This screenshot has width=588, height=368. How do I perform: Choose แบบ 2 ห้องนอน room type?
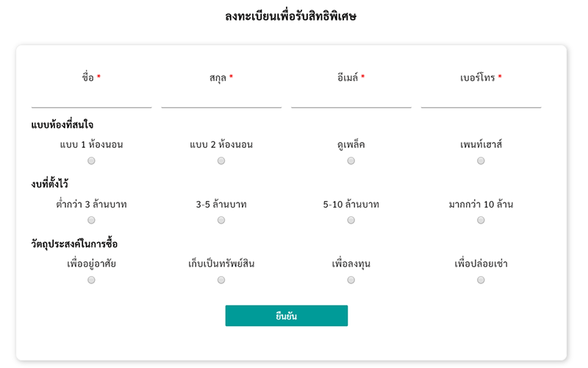pos(221,160)
